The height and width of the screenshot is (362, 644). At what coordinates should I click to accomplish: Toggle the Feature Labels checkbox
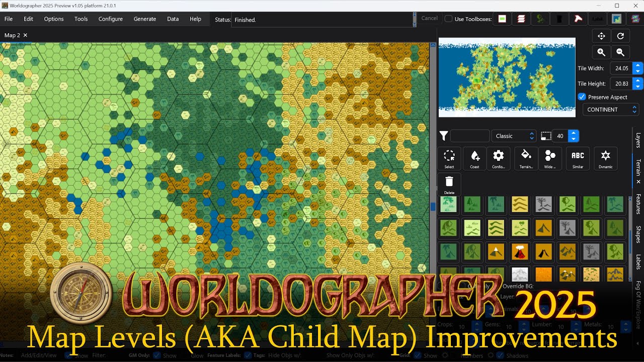coord(248,355)
